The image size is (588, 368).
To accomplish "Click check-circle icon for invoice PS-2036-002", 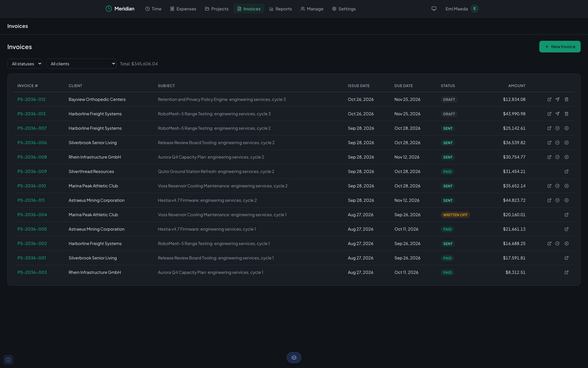I will (x=557, y=244).
